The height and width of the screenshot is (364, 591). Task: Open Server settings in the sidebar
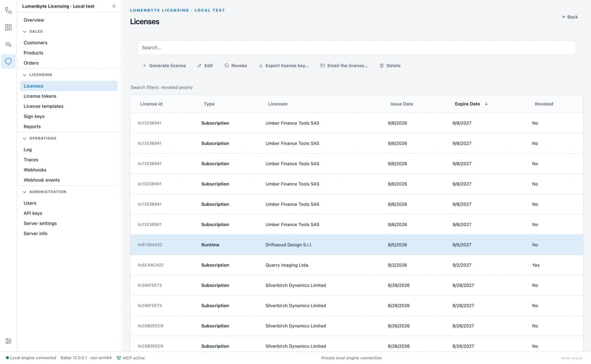(40, 223)
